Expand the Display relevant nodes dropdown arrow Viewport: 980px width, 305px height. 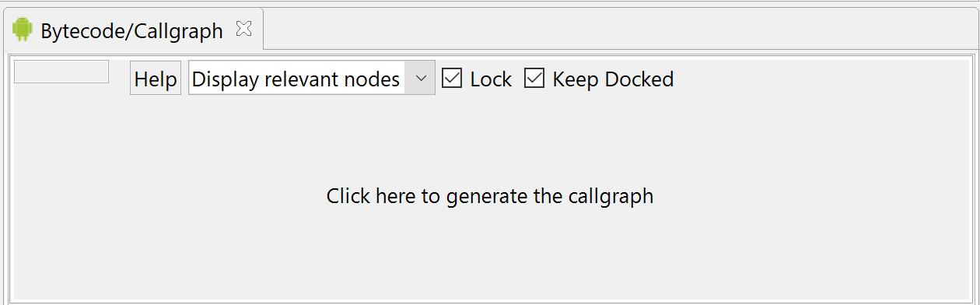(420, 79)
